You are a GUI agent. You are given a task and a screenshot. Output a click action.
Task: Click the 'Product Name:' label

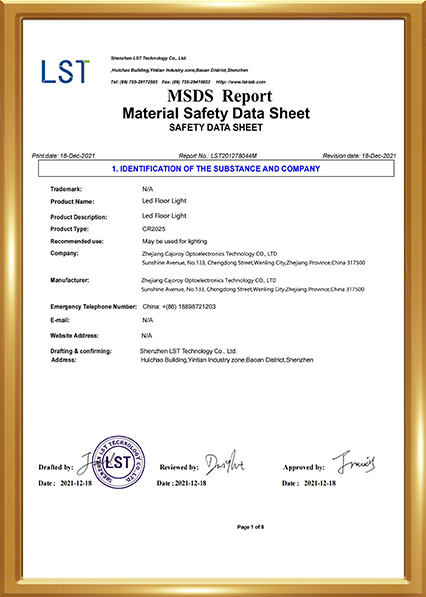(72, 201)
